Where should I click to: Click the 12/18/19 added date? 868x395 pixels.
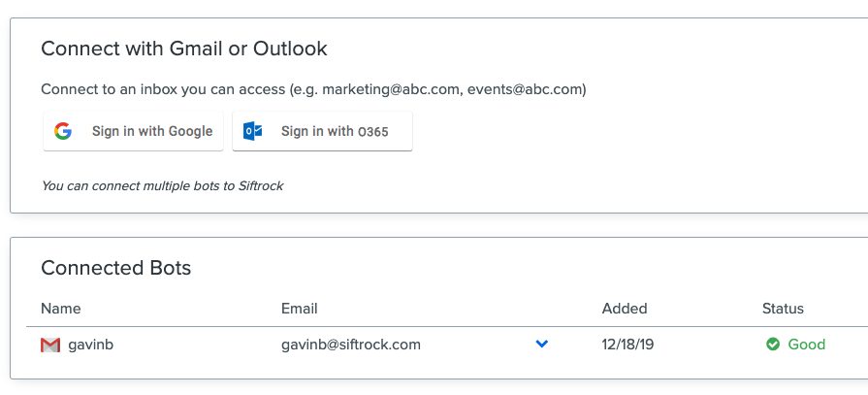627,345
